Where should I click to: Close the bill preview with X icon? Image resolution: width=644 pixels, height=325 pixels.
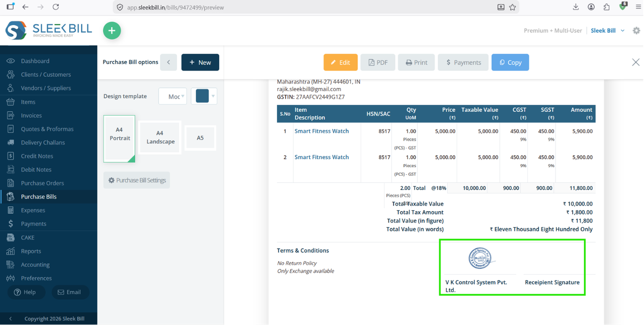[635, 62]
